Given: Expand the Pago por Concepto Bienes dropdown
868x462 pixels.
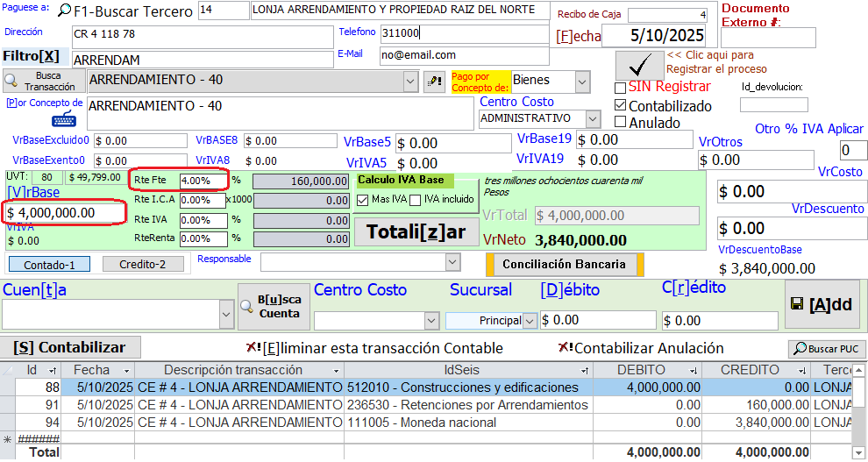Looking at the screenshot, I should 582,82.
